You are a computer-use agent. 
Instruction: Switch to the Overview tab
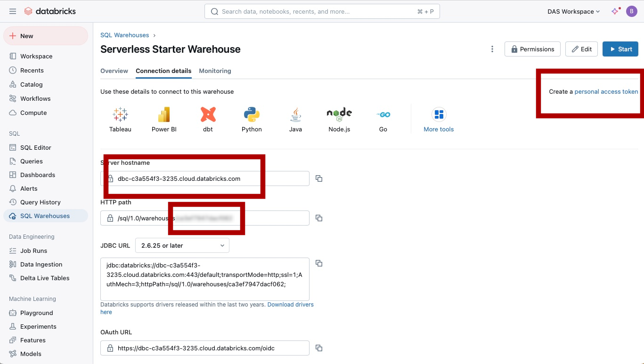coord(114,71)
